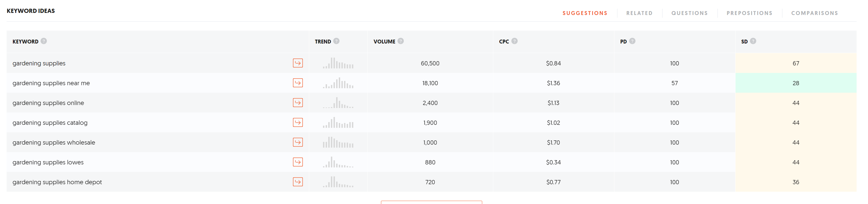The height and width of the screenshot is (204, 868).
Task: Open arrow icon for gardening supplies catalog
Action: coord(297,122)
